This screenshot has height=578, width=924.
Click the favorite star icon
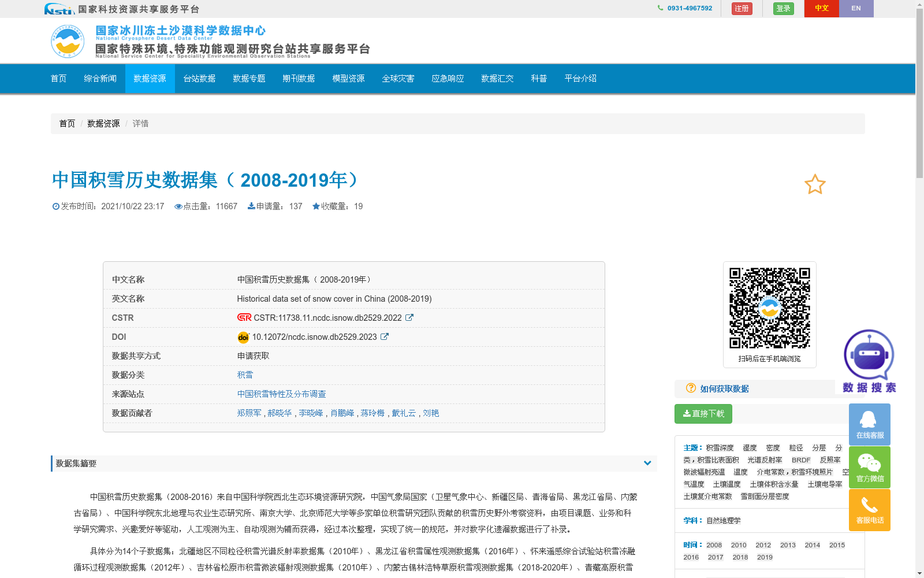(815, 184)
